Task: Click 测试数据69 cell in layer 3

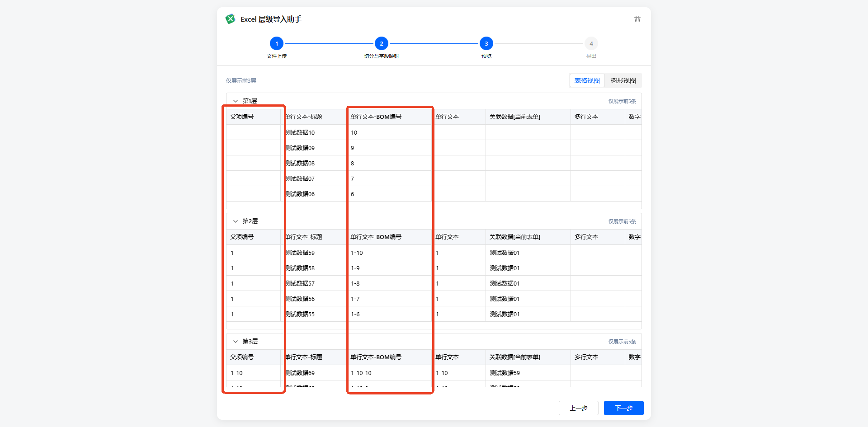Action: pos(314,373)
